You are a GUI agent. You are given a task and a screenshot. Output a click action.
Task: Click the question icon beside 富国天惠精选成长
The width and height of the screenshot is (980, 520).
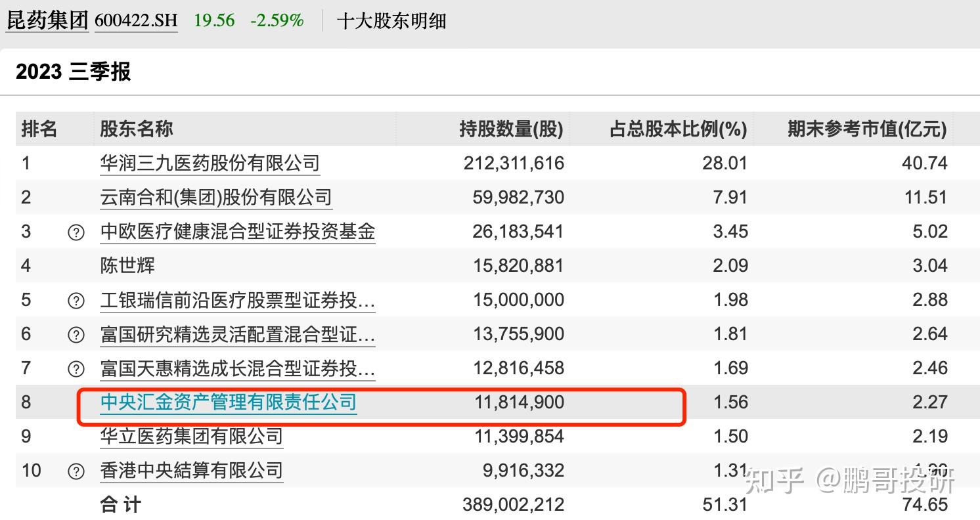[x=76, y=369]
